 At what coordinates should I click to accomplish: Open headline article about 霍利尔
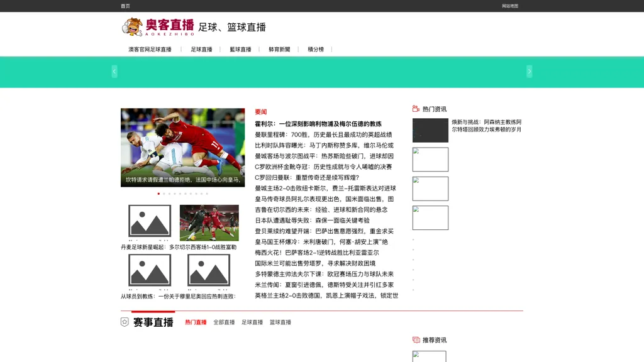pyautogui.click(x=318, y=124)
